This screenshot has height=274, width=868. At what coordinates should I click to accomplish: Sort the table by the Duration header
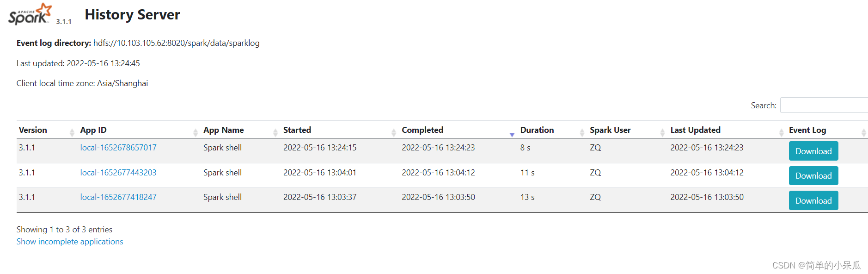537,130
